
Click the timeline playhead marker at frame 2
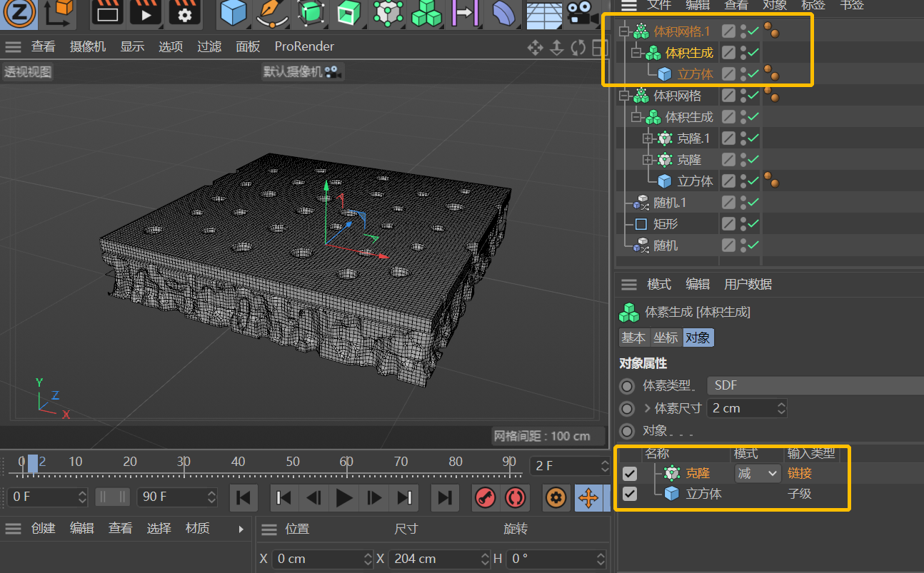[x=32, y=464]
